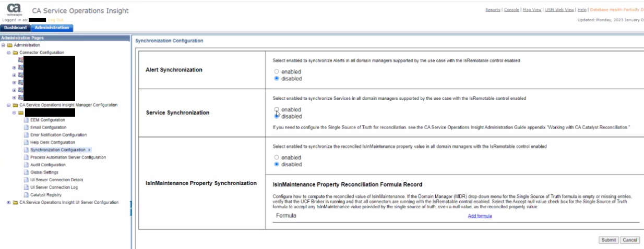Open the Help link
Viewport: 644px width, 249px height.
(x=582, y=10)
